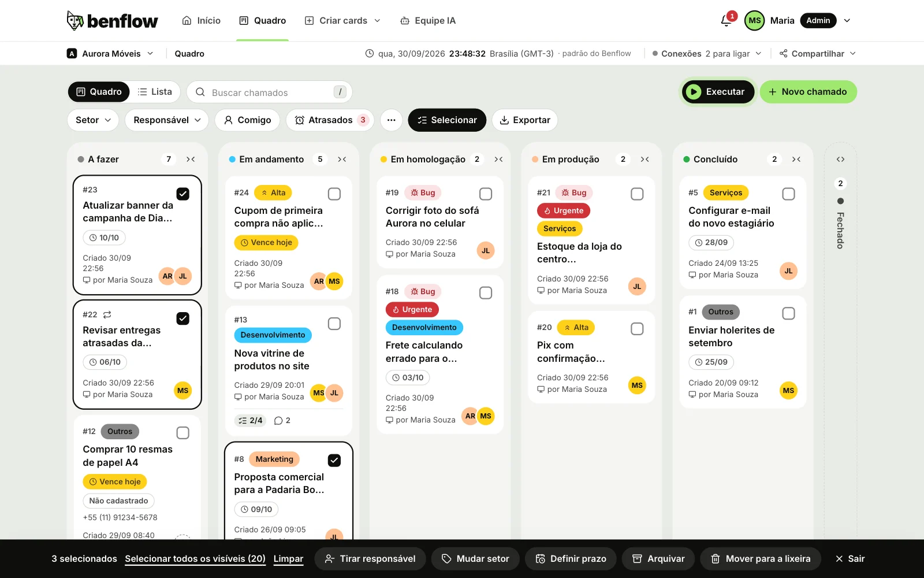
Task: Open the three-dots more filters button
Action: point(391,120)
